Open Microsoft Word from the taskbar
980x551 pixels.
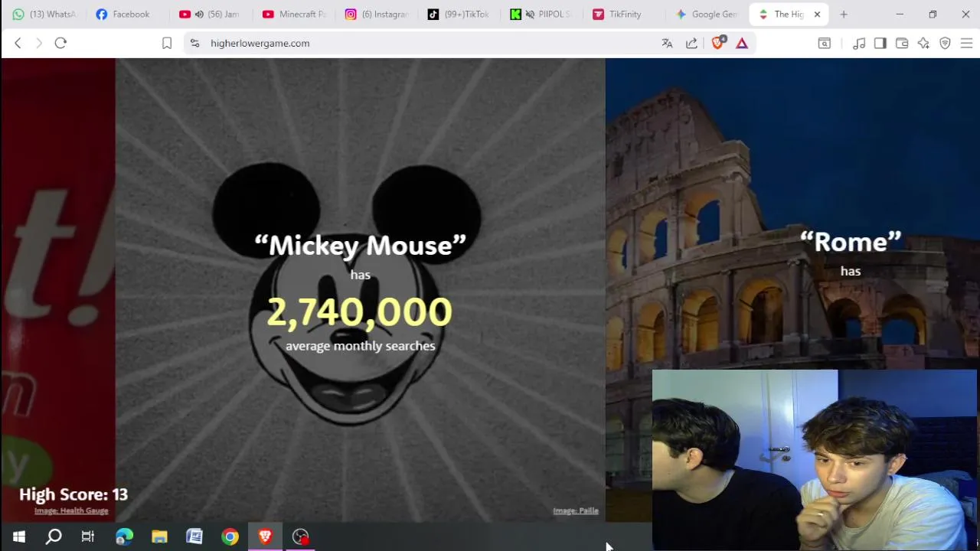[x=194, y=537]
